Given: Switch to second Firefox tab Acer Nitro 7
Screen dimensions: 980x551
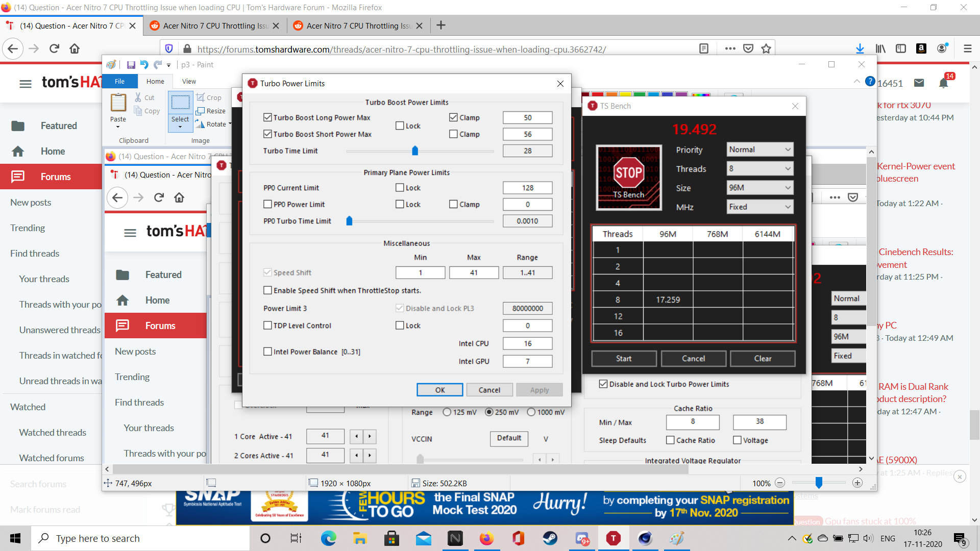Looking at the screenshot, I should click(215, 26).
